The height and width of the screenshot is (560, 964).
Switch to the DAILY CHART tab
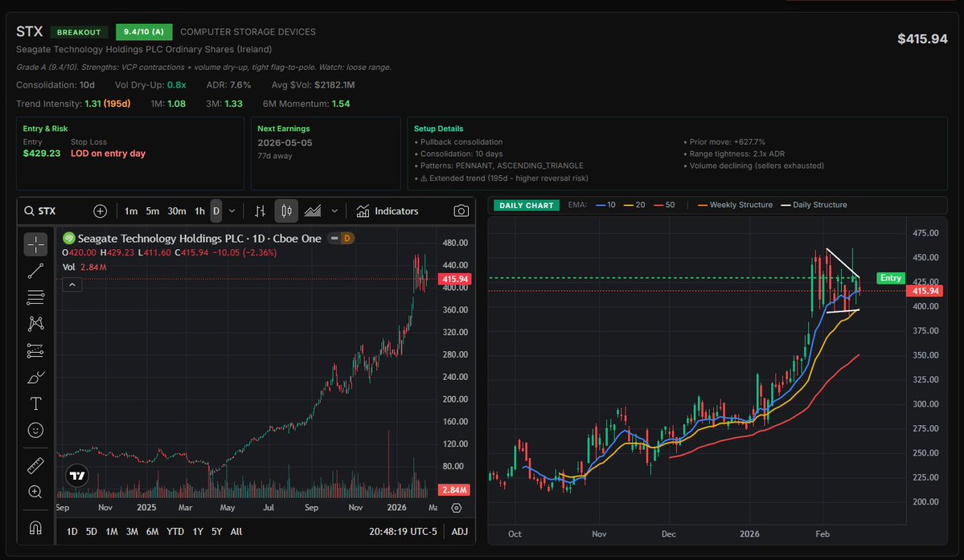(527, 205)
